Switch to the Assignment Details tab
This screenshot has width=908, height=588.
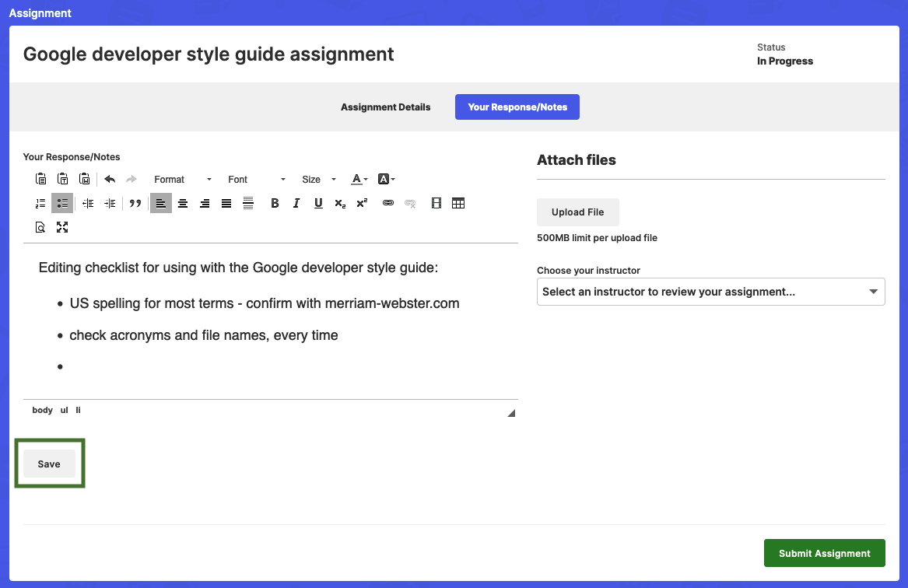pyautogui.click(x=385, y=107)
